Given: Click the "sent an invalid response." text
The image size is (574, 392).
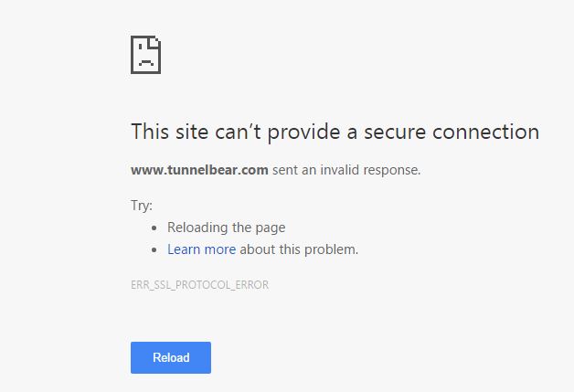Looking at the screenshot, I should tap(346, 169).
